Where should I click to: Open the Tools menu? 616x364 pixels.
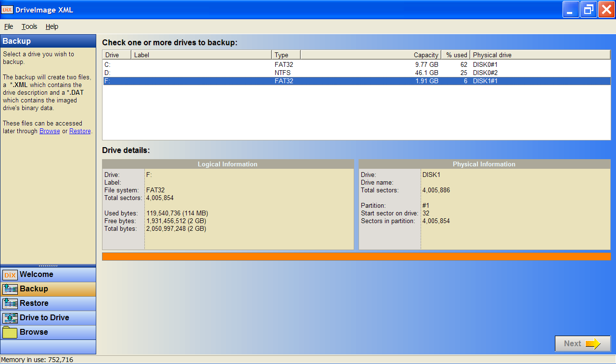click(29, 26)
